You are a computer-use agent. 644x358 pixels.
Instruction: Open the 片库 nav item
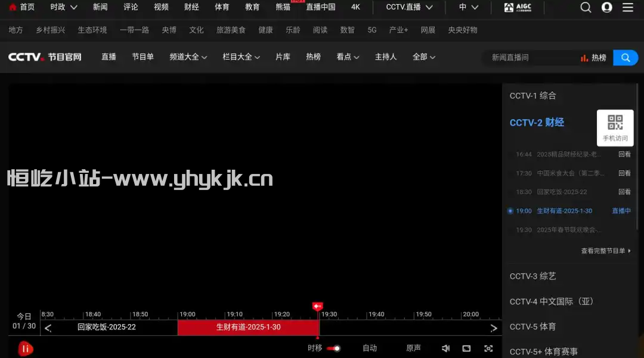[283, 57]
